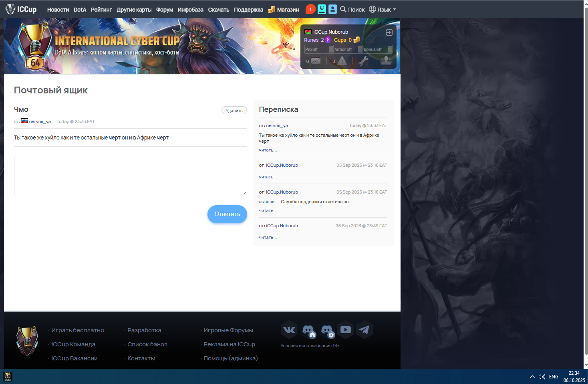The width and height of the screenshot is (588, 384).
Task: Open Контакты footer link
Action: coord(141,358)
